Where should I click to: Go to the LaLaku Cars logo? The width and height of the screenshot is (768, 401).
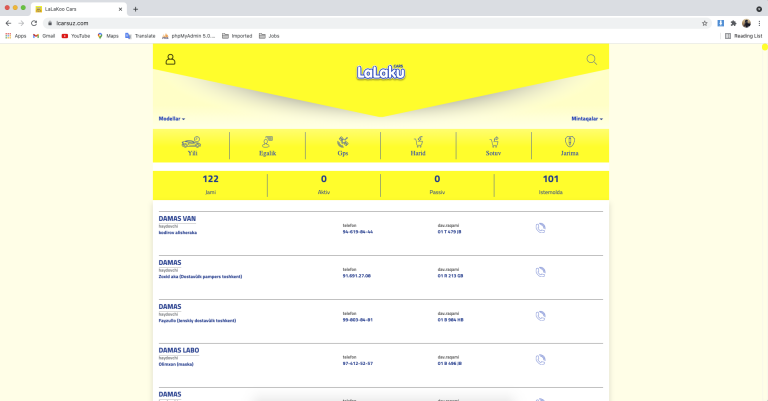point(381,72)
